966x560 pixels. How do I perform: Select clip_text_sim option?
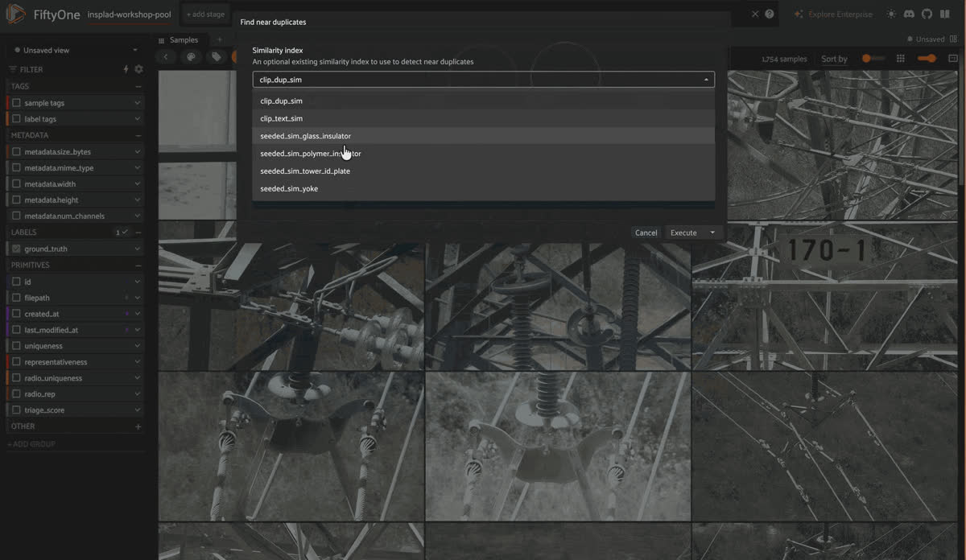[x=483, y=118]
